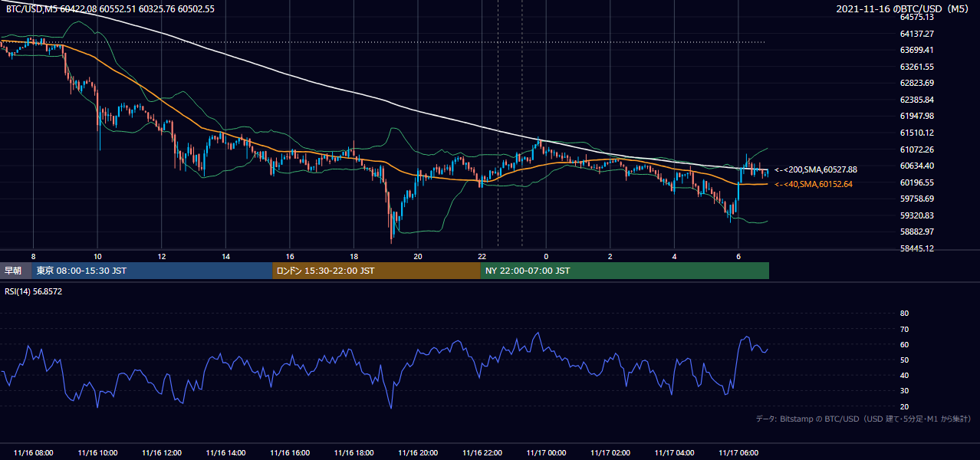Click the 40 SMA label 60152.64

(814, 184)
